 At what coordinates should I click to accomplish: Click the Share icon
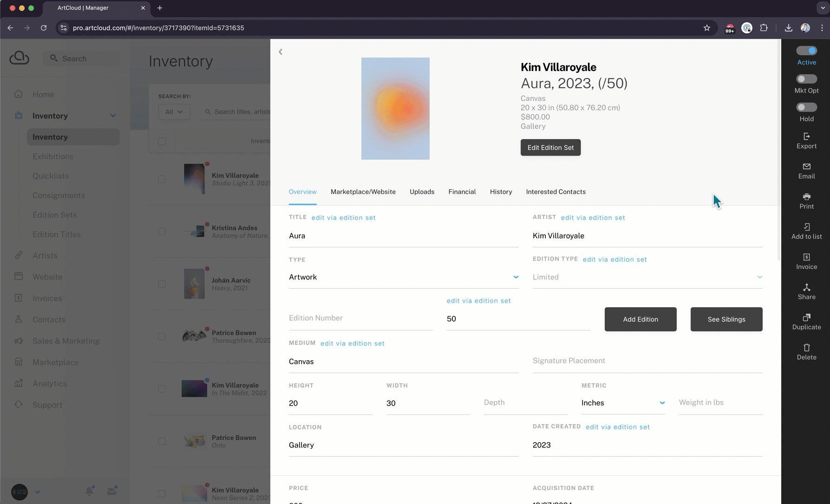(807, 287)
